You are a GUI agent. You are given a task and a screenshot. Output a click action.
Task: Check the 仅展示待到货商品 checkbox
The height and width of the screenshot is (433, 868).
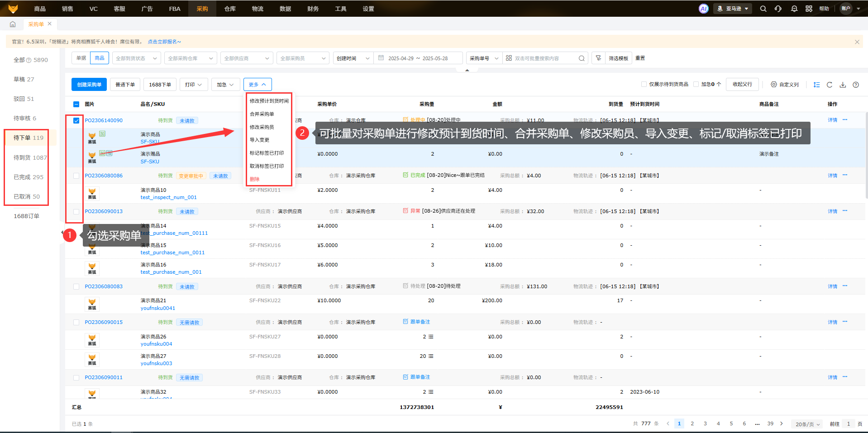point(644,84)
